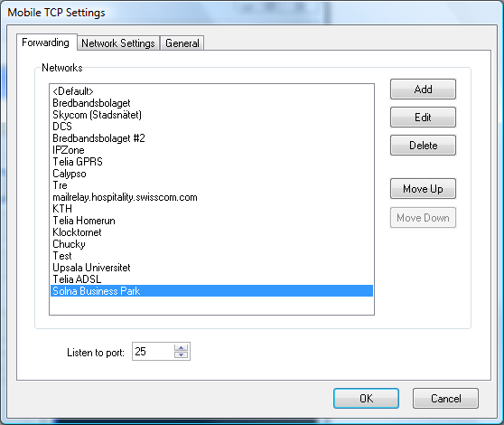The width and height of the screenshot is (504, 425).
Task: Decrease the listen port with down arrow
Action: tap(181, 354)
